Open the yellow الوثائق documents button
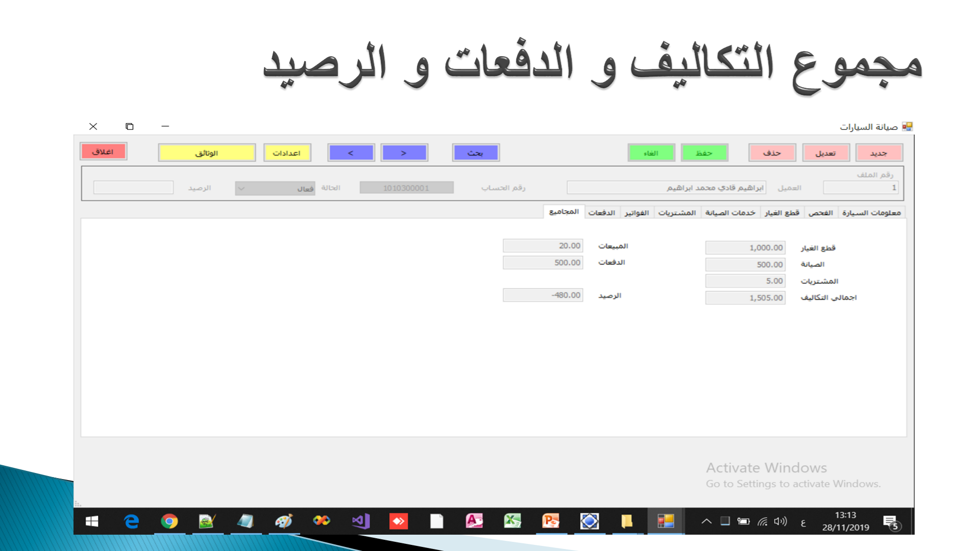 pos(207,153)
